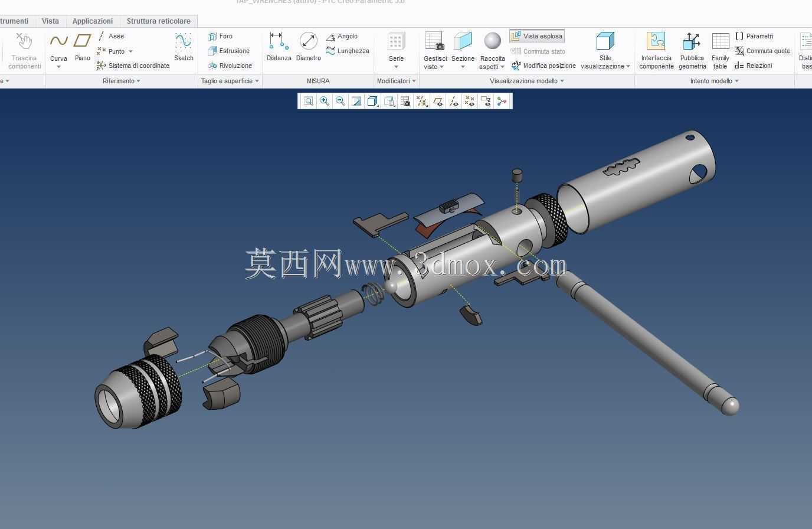Click the Commuta quote button
Image resolution: width=812 pixels, height=529 pixels.
762,51
